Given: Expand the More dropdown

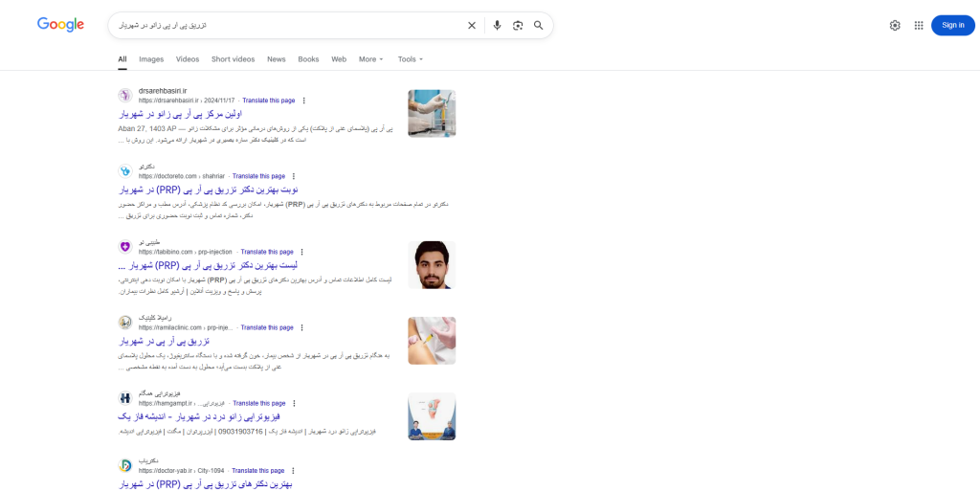Looking at the screenshot, I should (x=371, y=59).
